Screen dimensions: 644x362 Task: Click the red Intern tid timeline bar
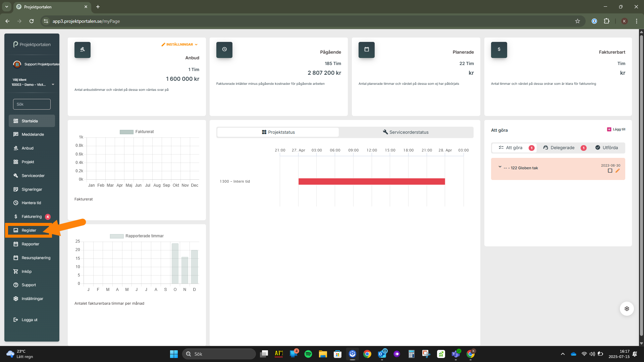click(371, 181)
